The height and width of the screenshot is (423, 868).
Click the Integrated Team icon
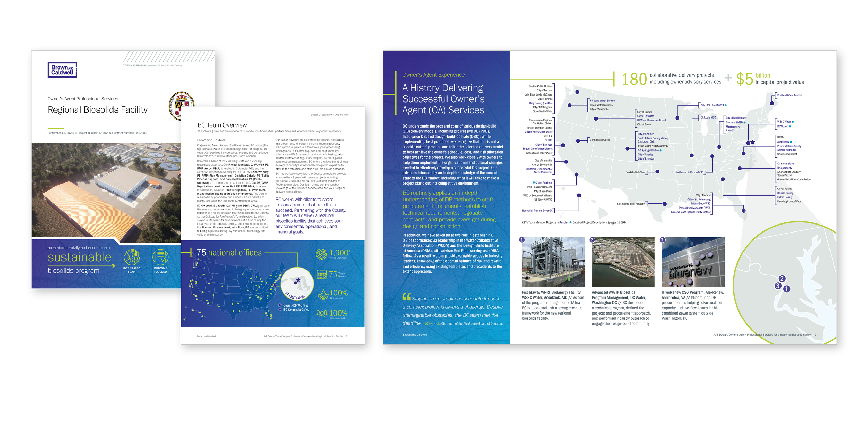tap(132, 258)
